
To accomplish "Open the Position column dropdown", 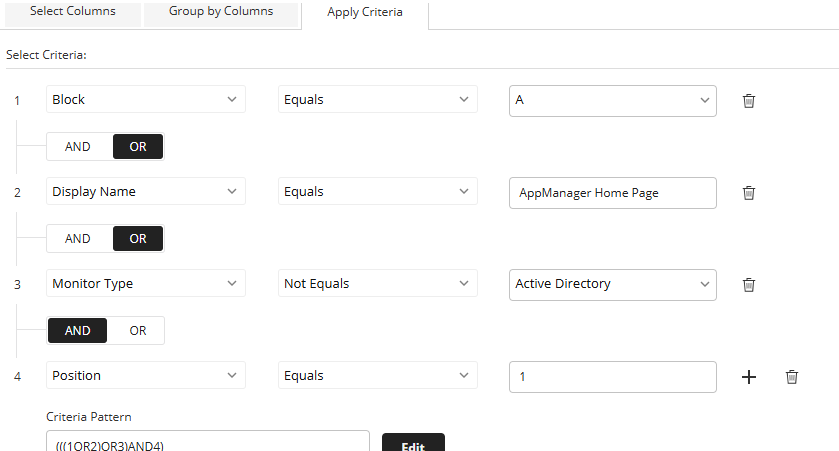I will click(146, 376).
